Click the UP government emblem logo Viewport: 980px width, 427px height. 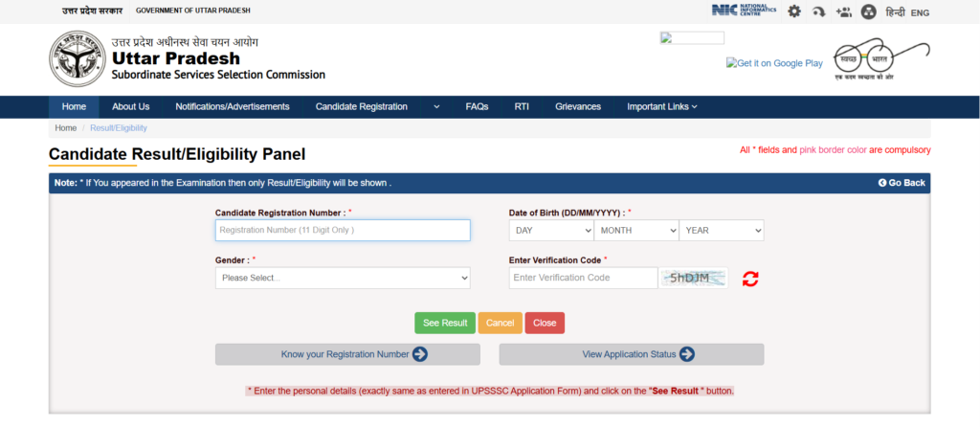point(77,60)
